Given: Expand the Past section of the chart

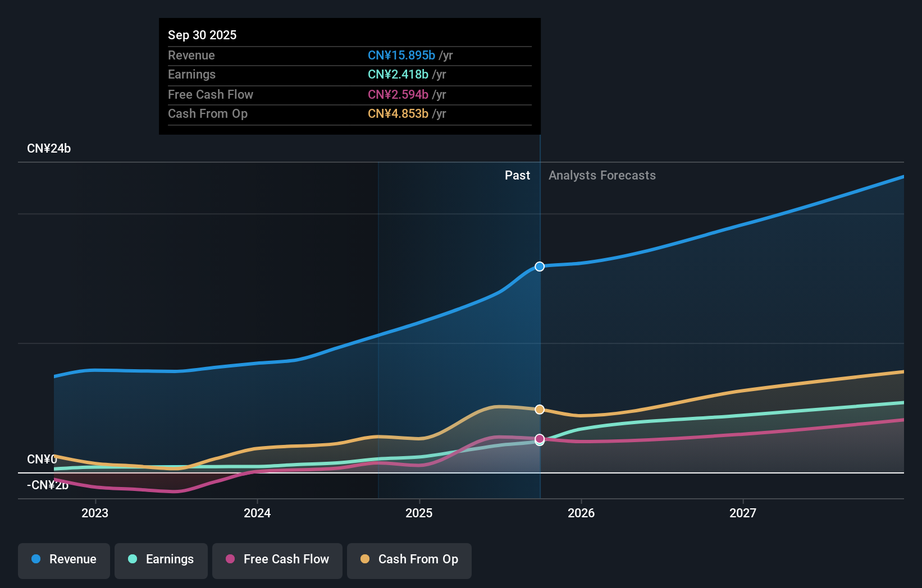Looking at the screenshot, I should coord(517,175).
